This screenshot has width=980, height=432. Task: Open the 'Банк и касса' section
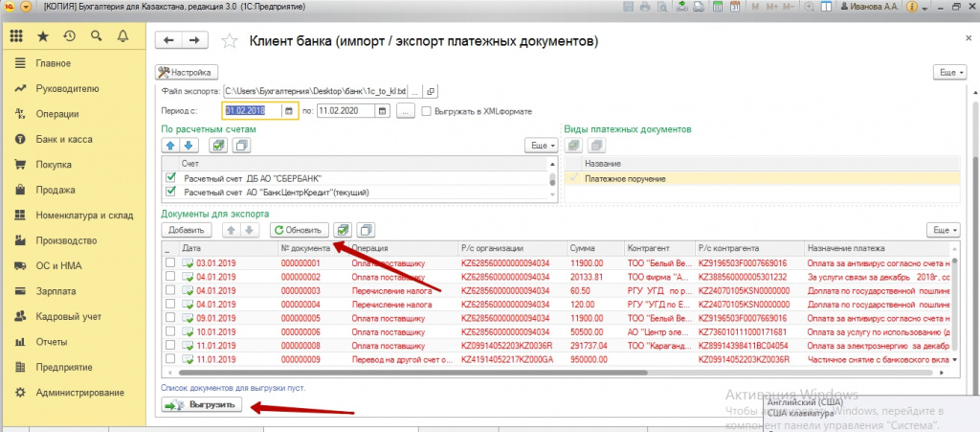(x=64, y=139)
